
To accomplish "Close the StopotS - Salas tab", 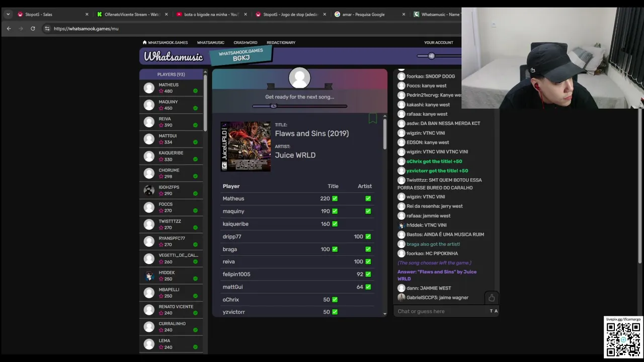I will coord(87,14).
